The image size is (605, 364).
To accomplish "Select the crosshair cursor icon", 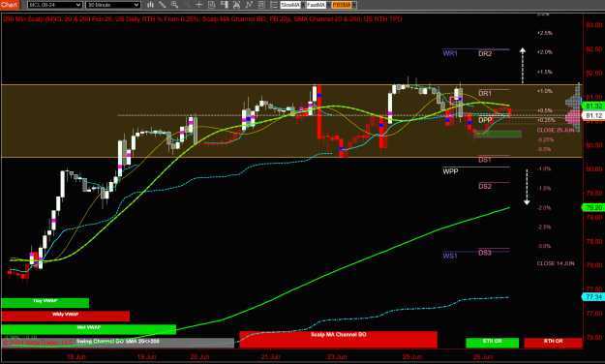I will point(199,5).
